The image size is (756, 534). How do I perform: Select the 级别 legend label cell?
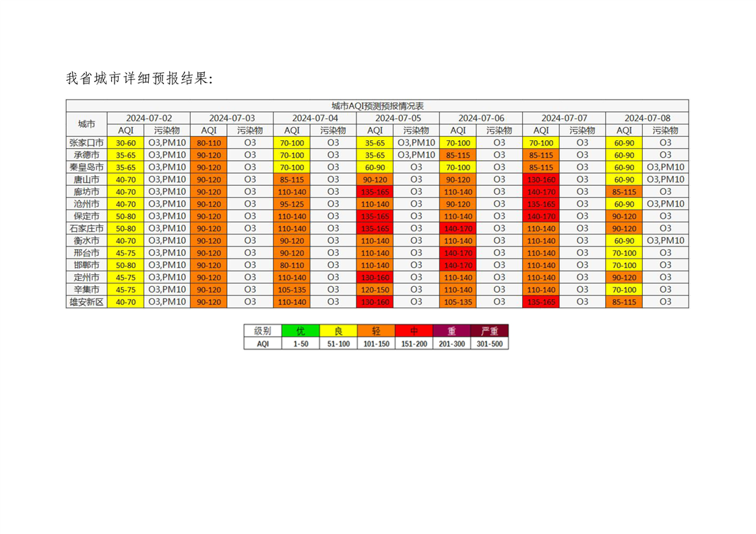click(x=263, y=331)
